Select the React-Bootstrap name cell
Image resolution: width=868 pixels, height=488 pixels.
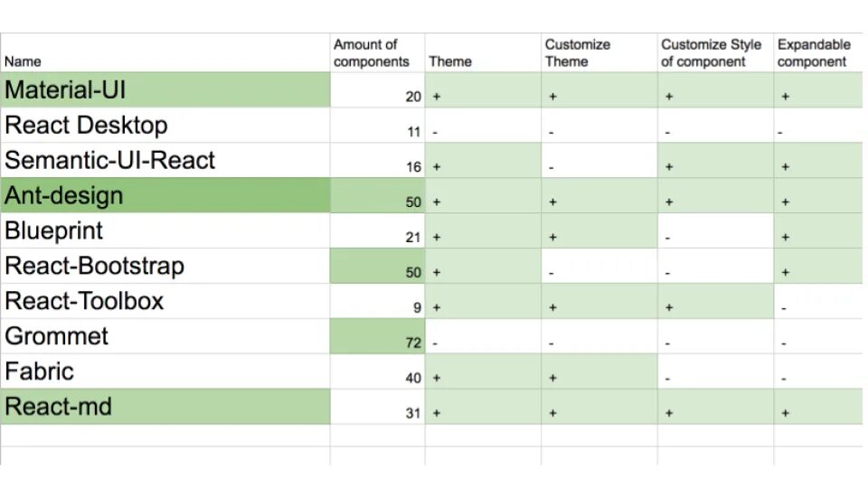pyautogui.click(x=165, y=267)
